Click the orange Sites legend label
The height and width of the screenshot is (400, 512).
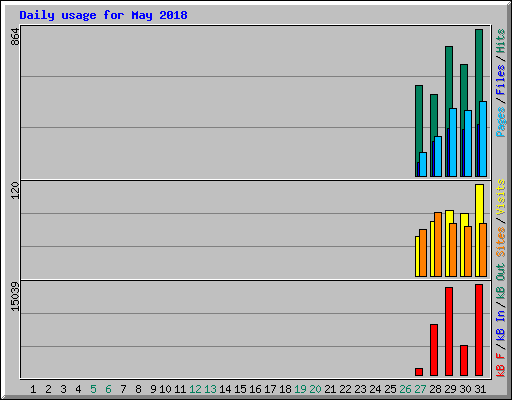point(501,242)
